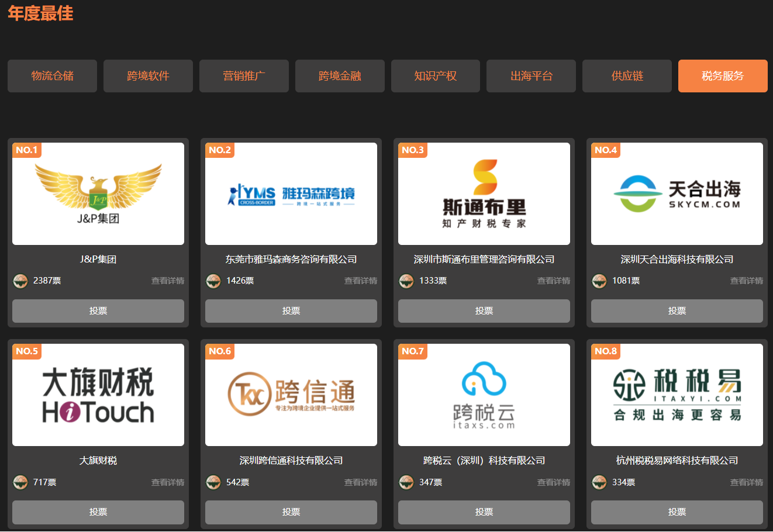This screenshot has width=773, height=532.
Task: View 查看详情 for 深圳天合出海科技有限公司
Action: [x=747, y=281]
